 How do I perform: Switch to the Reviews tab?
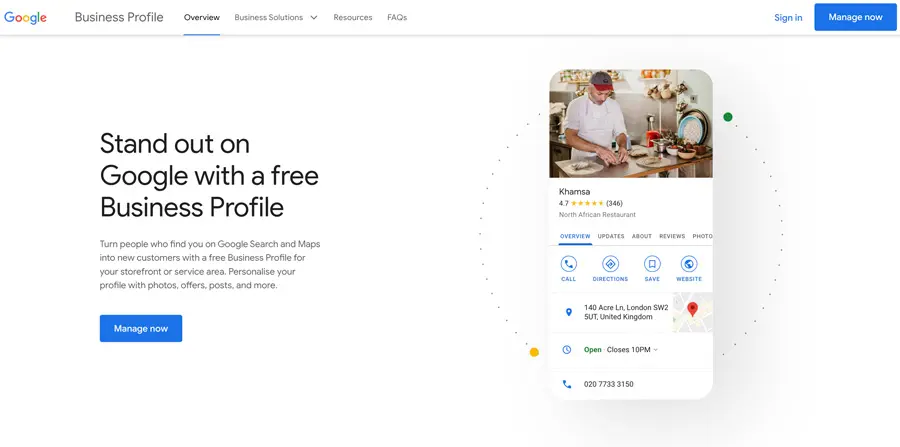pos(672,237)
